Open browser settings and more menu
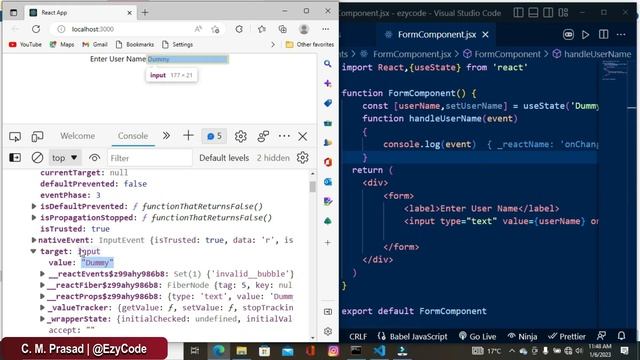This screenshot has width=640, height=360. 325,29
